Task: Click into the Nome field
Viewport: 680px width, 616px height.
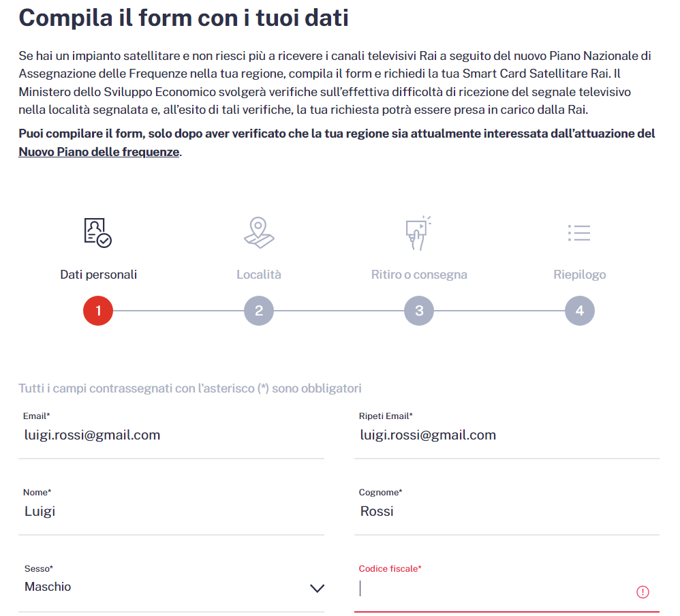Action: (x=170, y=512)
